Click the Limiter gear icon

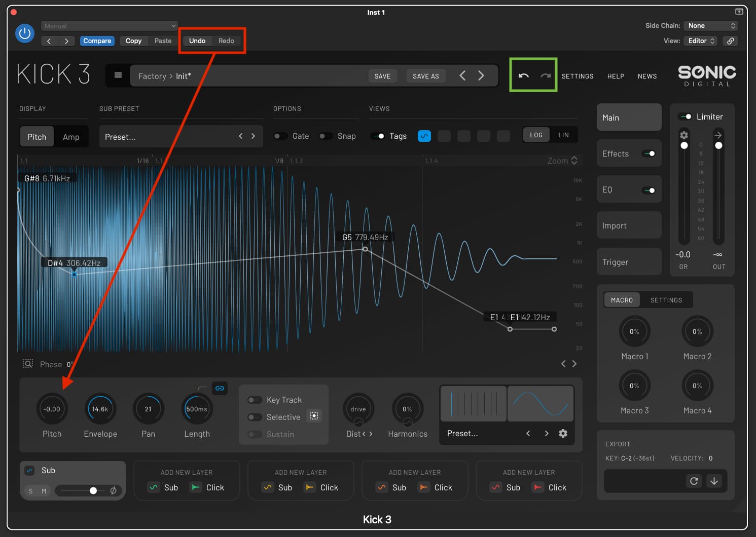[684, 135]
